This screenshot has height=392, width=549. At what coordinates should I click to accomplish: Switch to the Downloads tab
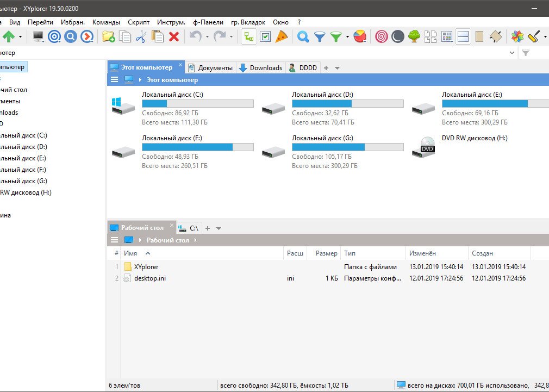261,67
